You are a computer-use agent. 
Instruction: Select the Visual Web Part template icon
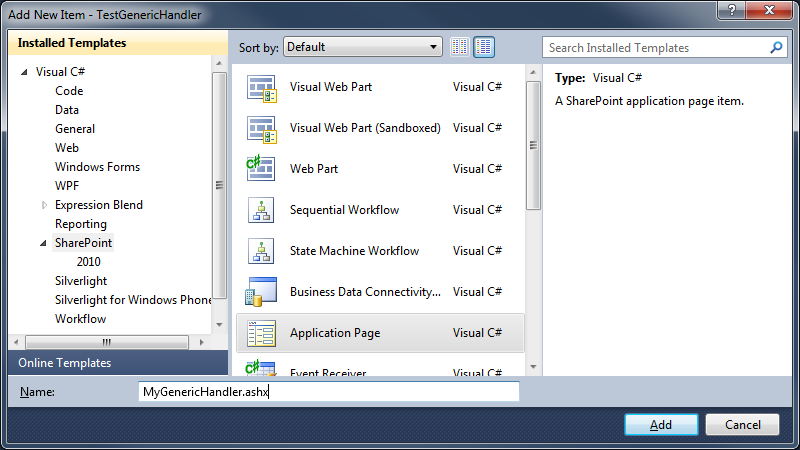(262, 88)
